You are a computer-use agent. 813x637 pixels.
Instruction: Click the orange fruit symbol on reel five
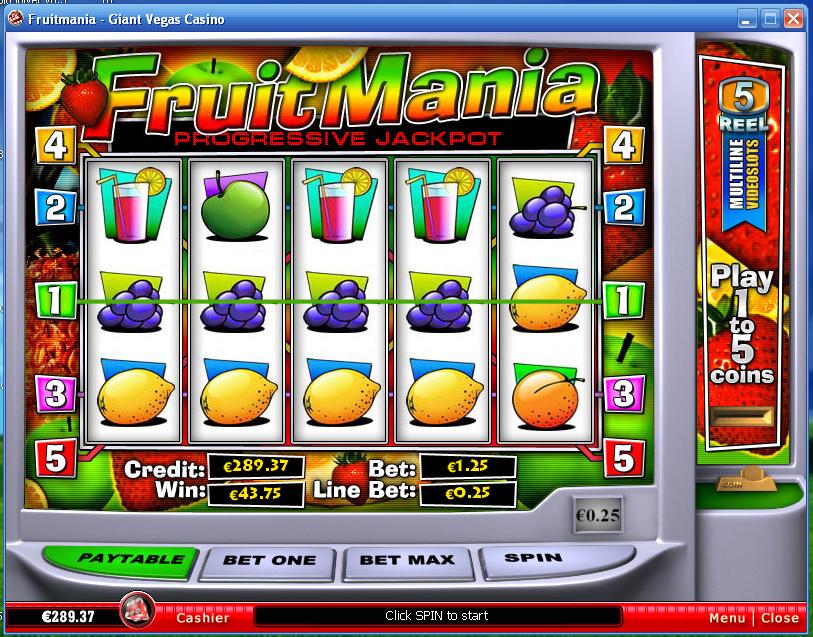tap(546, 395)
